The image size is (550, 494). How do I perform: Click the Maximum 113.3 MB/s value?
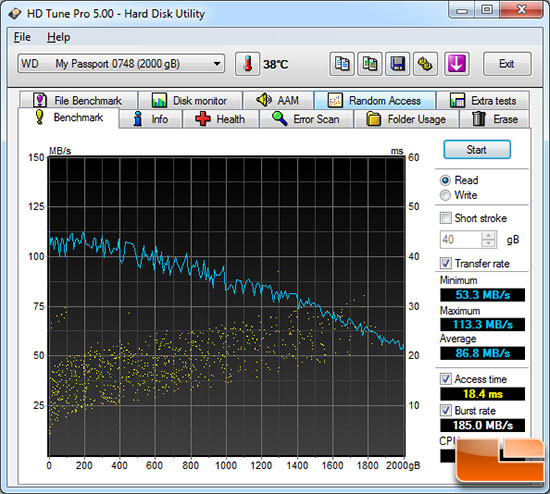pyautogui.click(x=482, y=324)
